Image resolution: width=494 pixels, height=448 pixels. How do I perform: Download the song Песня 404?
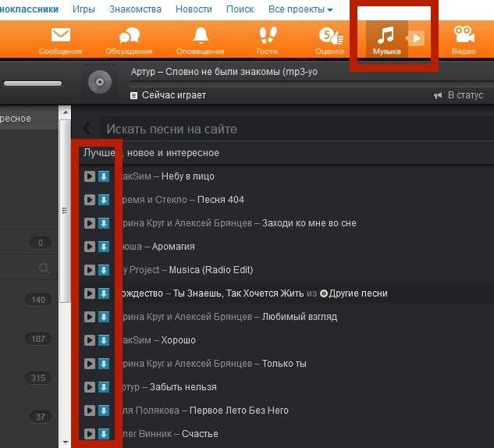104,200
